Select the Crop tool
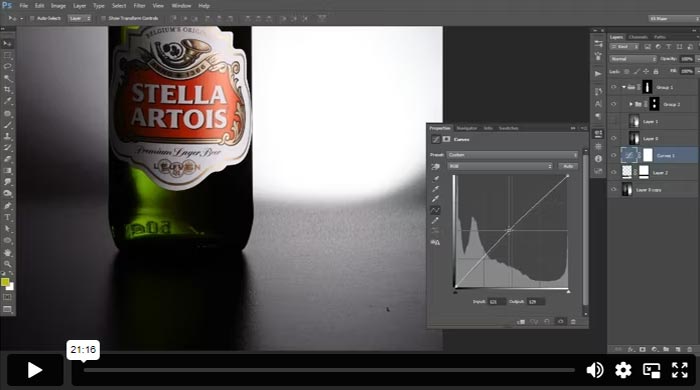 7,90
